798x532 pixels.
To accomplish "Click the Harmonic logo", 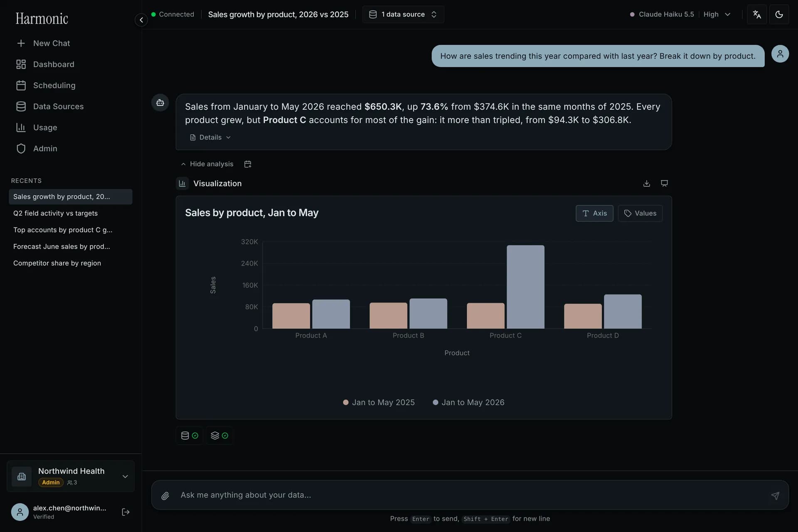I will point(42,19).
